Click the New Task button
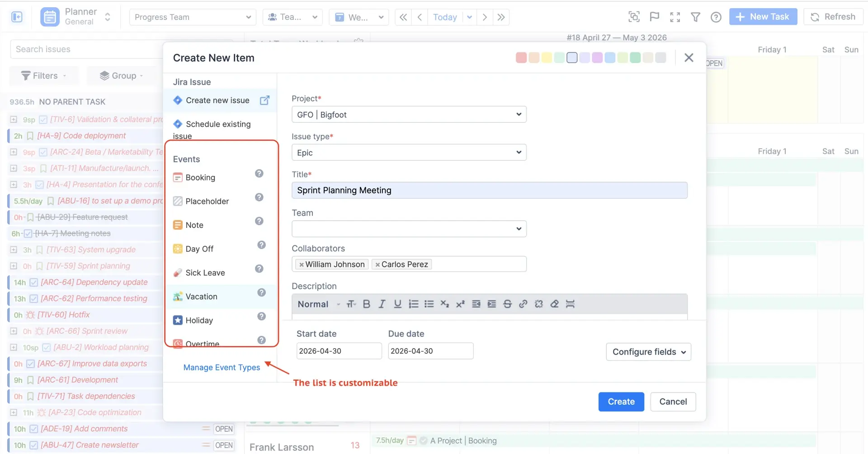This screenshot has width=868, height=454. click(763, 17)
